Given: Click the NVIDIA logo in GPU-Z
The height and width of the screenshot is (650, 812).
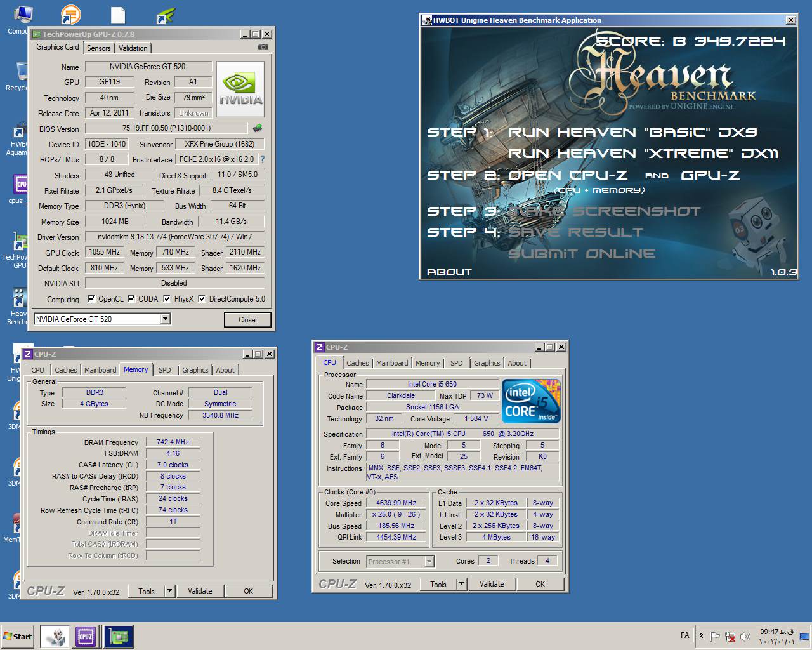Looking at the screenshot, I should click(240, 89).
